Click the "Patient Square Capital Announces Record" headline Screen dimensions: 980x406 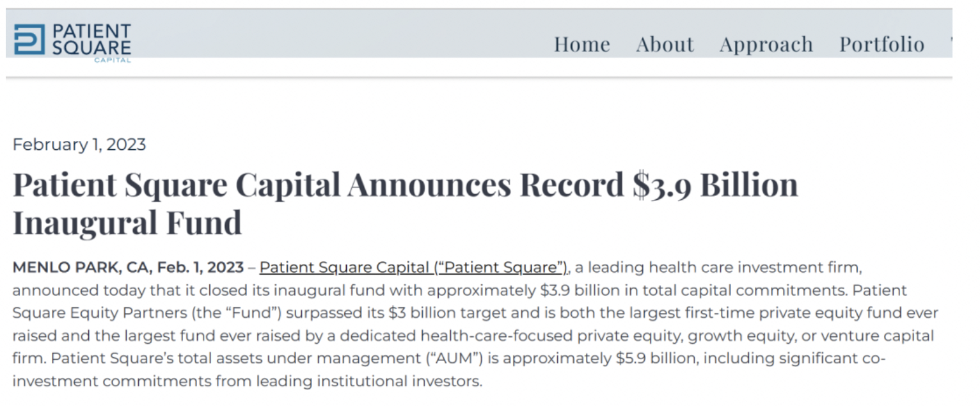(318, 185)
